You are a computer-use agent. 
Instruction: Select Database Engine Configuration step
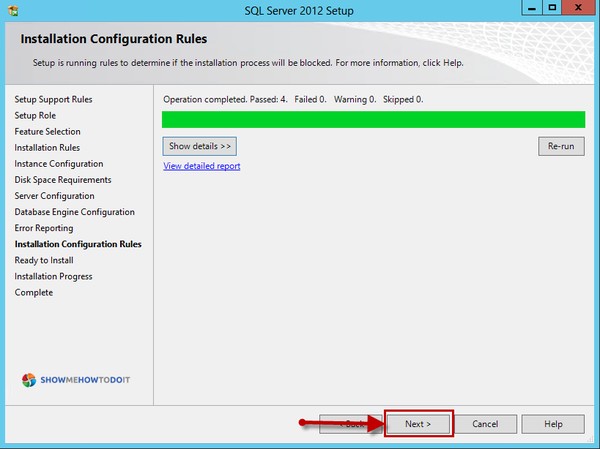click(75, 212)
